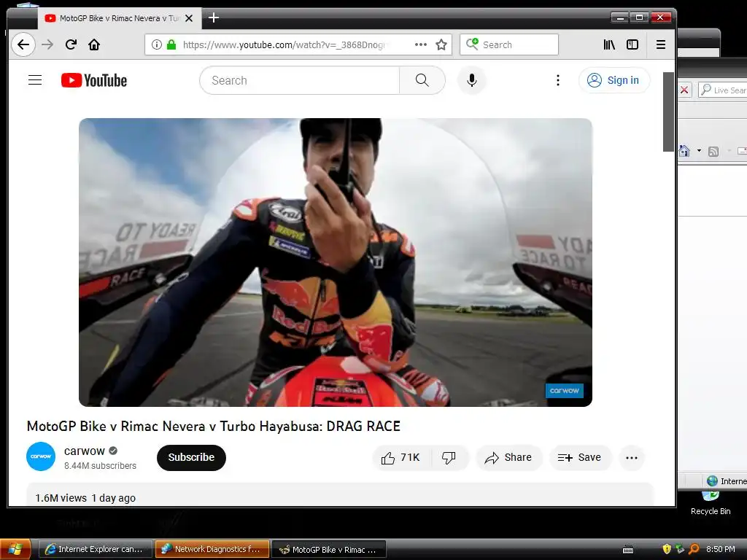Click Live Search box in Internet Explorer window

coord(723,90)
